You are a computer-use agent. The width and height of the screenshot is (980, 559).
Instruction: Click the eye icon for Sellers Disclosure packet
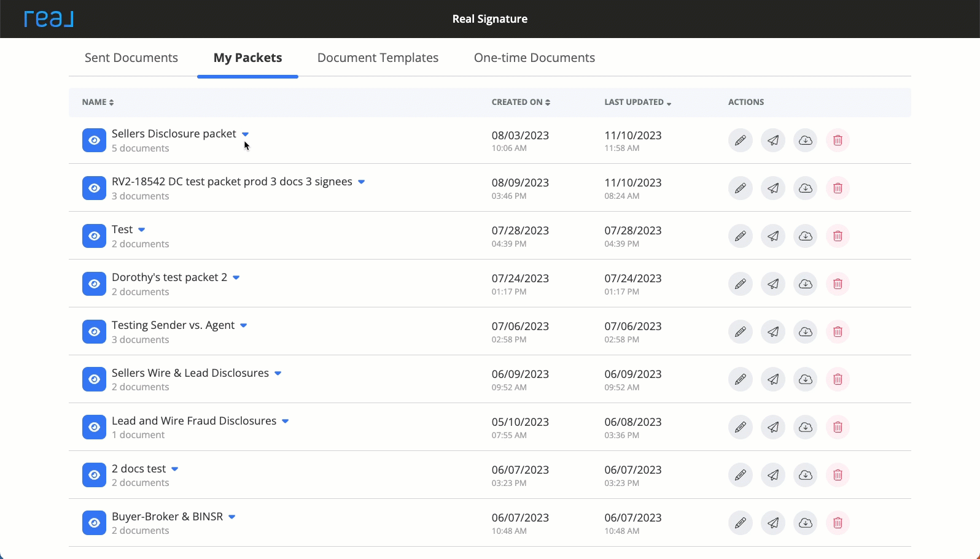94,141
